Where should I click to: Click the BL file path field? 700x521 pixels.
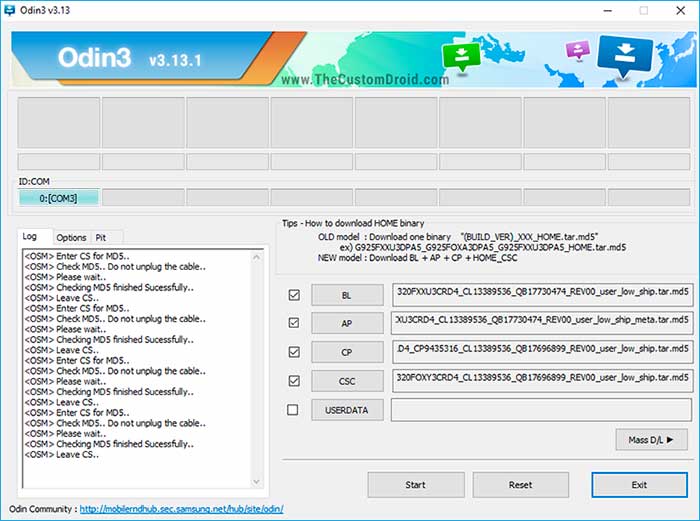[x=542, y=295]
